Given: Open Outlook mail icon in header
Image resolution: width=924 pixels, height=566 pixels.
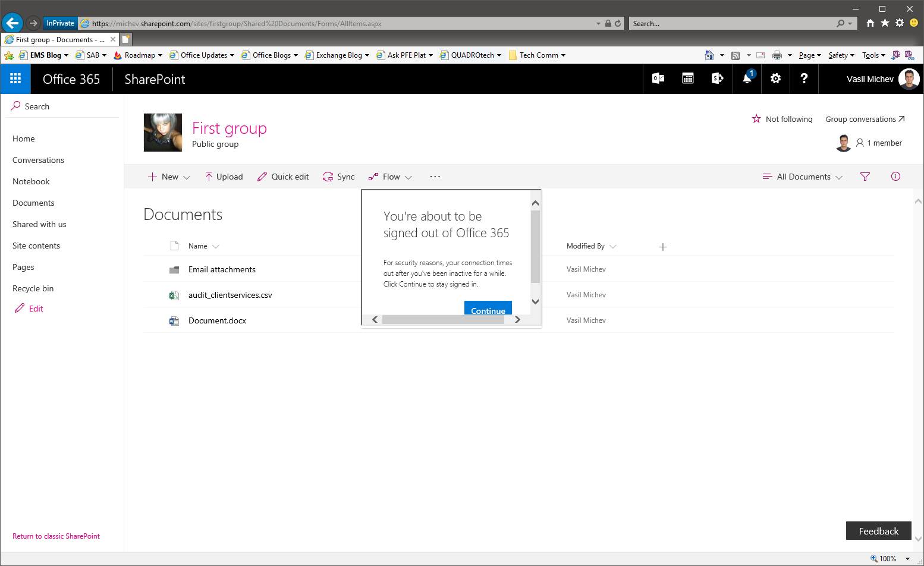Looking at the screenshot, I should 658,78.
